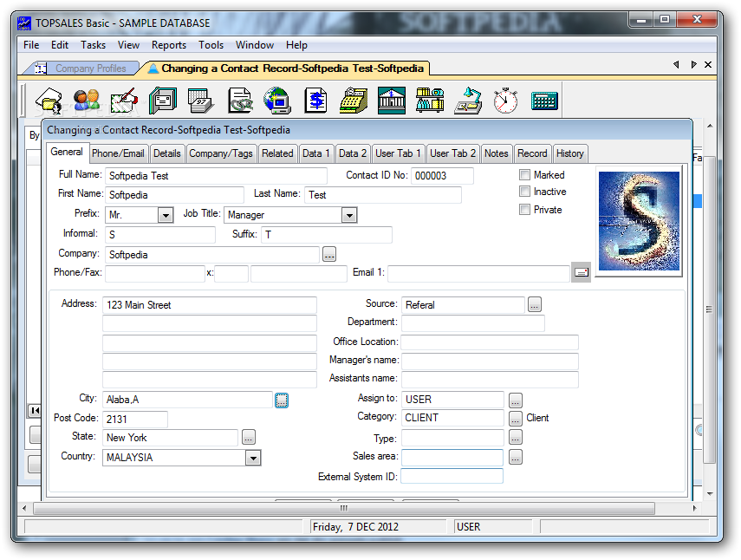Image resolution: width=741 pixels, height=560 pixels.
Task: Switch to the Related tab
Action: tap(277, 153)
